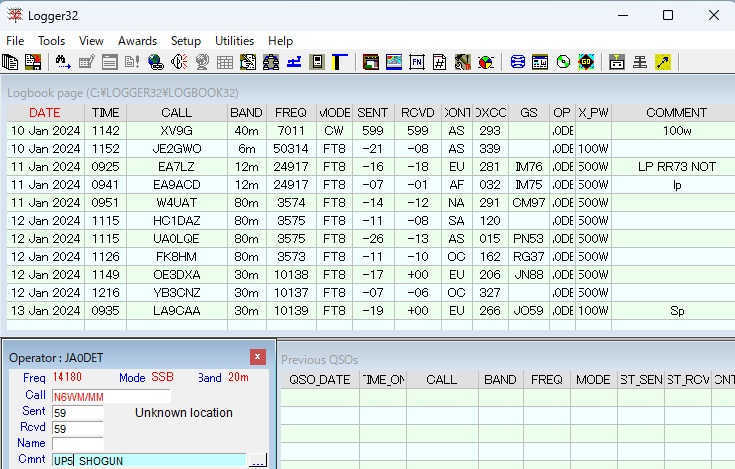The height and width of the screenshot is (469, 735).
Task: Open the Utilities menu
Action: [x=234, y=41]
